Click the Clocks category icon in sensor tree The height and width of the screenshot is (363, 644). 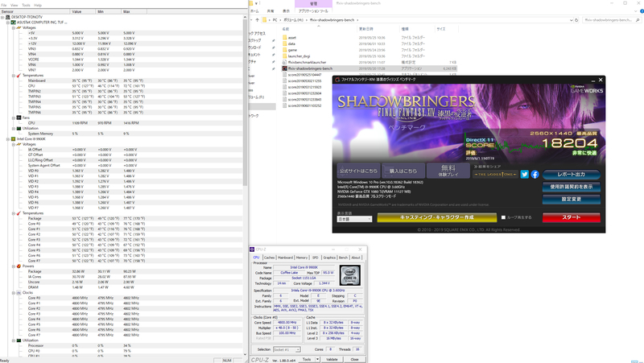click(19, 292)
